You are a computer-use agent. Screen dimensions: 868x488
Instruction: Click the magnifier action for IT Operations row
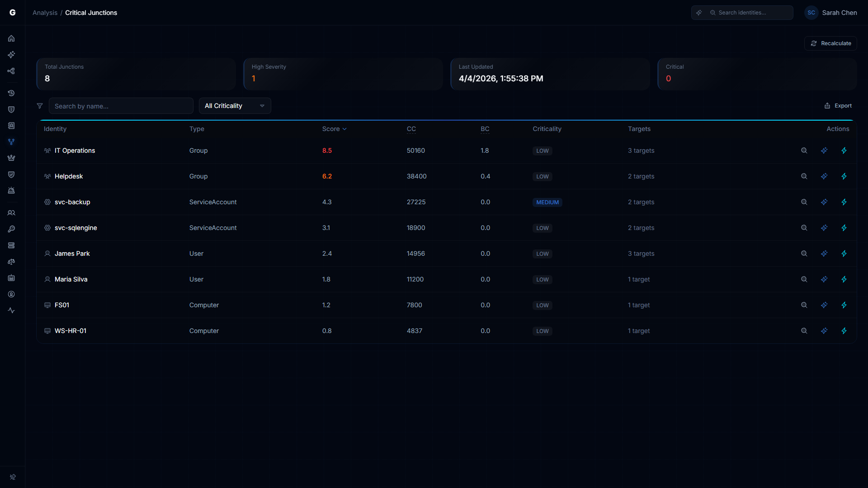click(804, 150)
